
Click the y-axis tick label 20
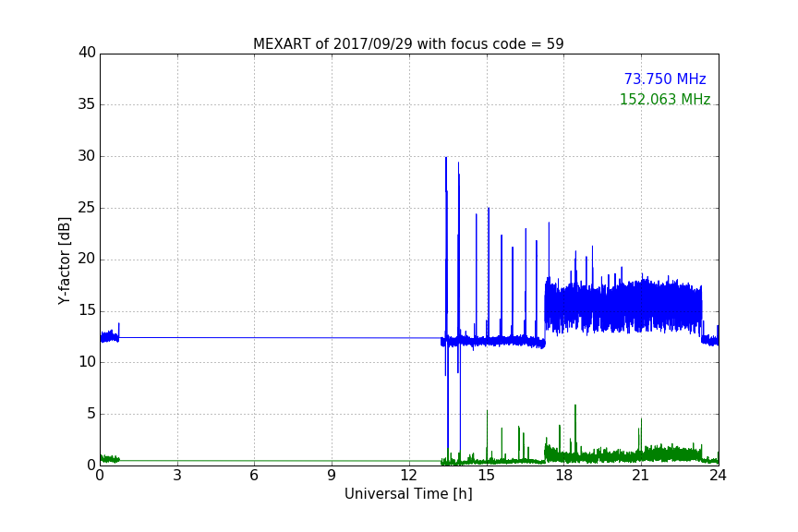coord(87,259)
